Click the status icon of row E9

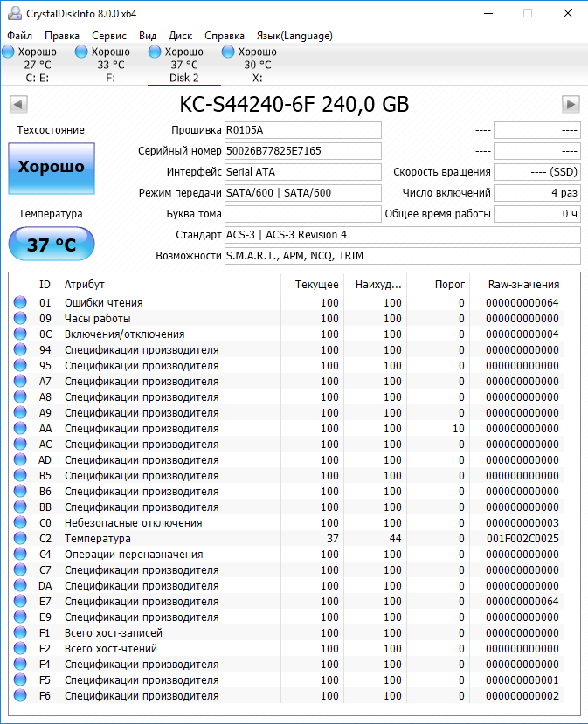pyautogui.click(x=20, y=617)
